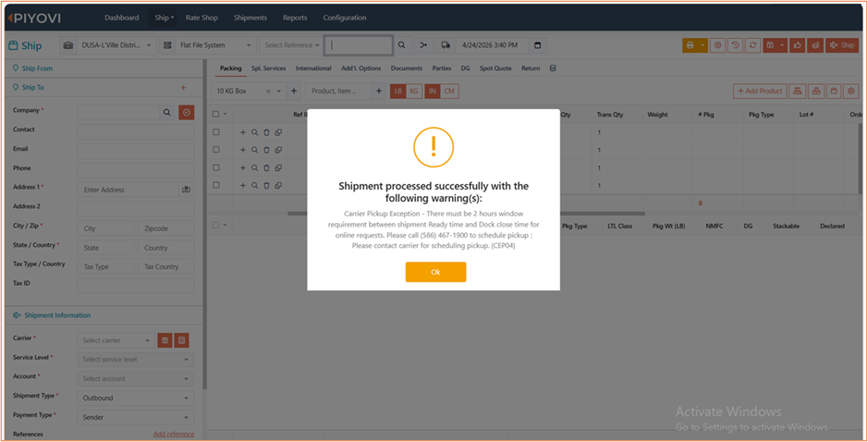This screenshot has height=442, width=868.
Task: Open the Flat File System dropdown
Action: pos(215,45)
